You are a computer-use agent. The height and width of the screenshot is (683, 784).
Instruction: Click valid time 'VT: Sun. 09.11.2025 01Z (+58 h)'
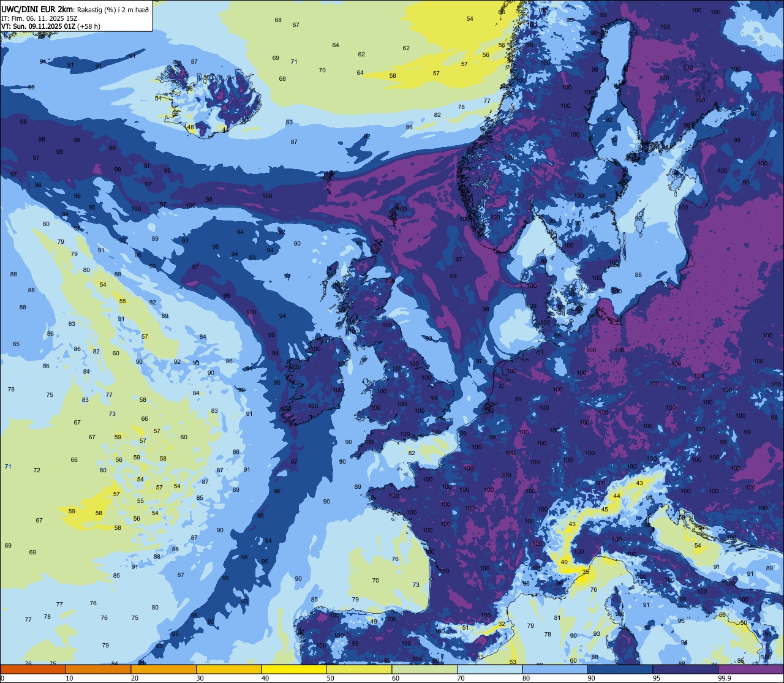tap(51, 26)
